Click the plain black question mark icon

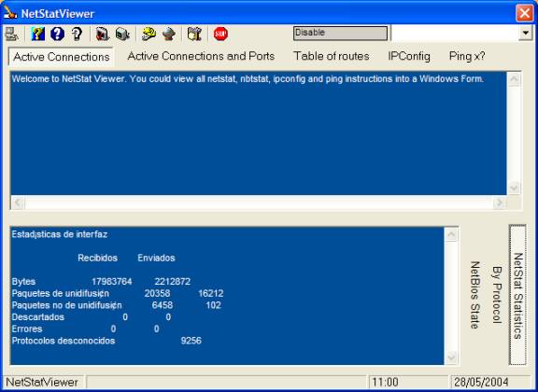(77, 34)
